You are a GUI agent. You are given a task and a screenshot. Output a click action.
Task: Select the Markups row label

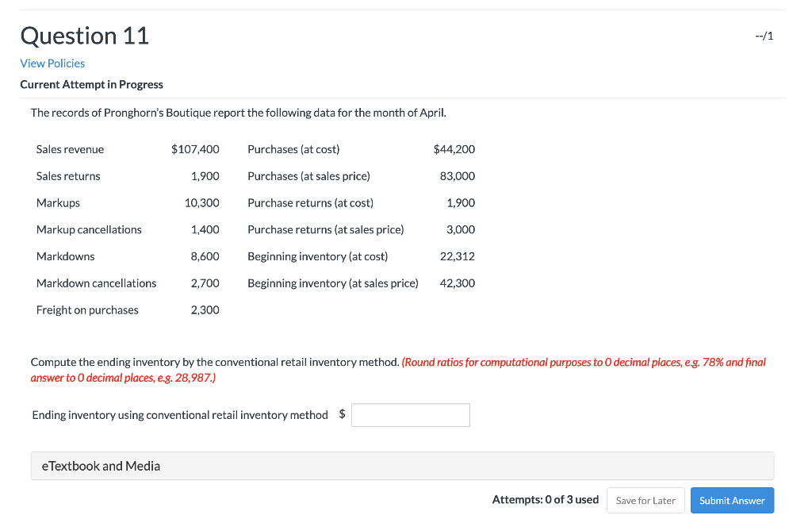point(58,203)
